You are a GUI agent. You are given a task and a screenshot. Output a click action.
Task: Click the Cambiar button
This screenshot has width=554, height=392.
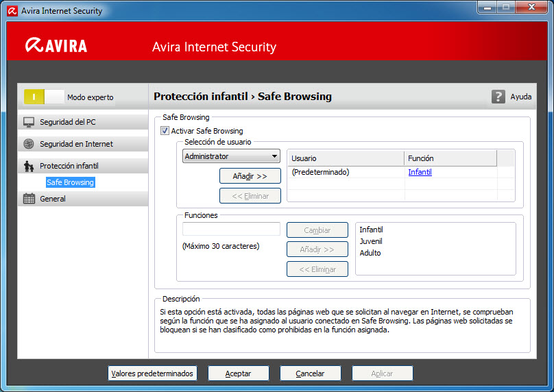coord(317,230)
